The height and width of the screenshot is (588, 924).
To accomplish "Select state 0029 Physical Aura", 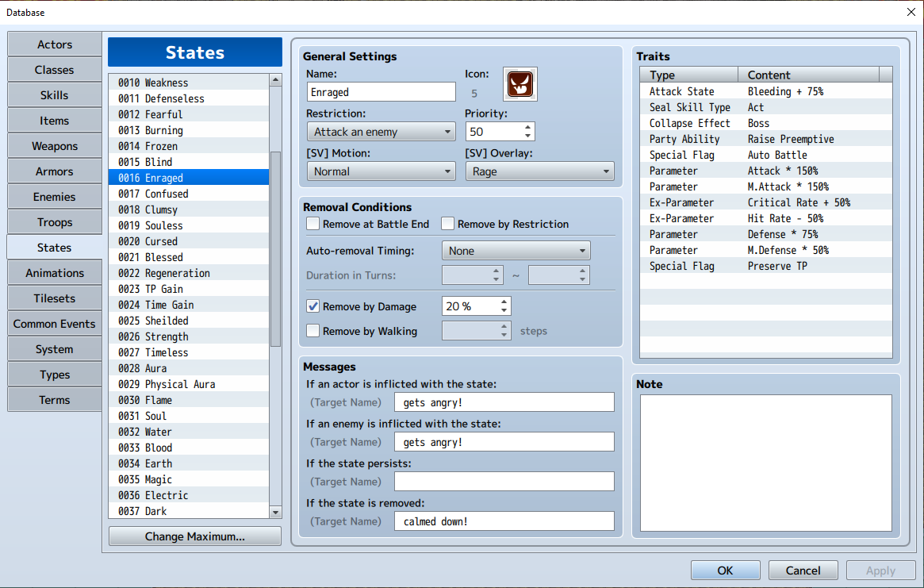I will click(x=189, y=384).
